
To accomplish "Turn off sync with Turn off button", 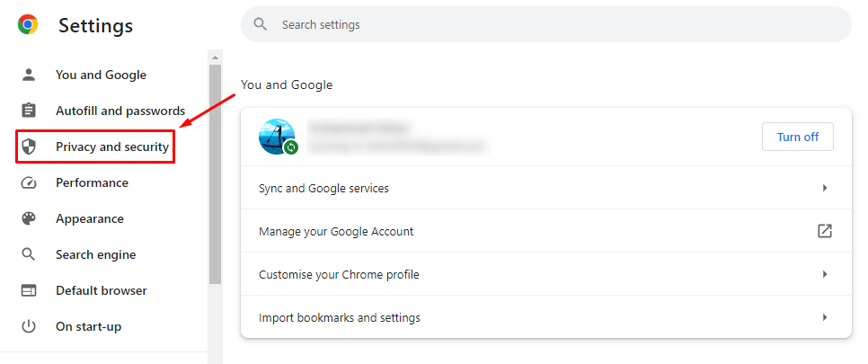I will click(x=798, y=137).
